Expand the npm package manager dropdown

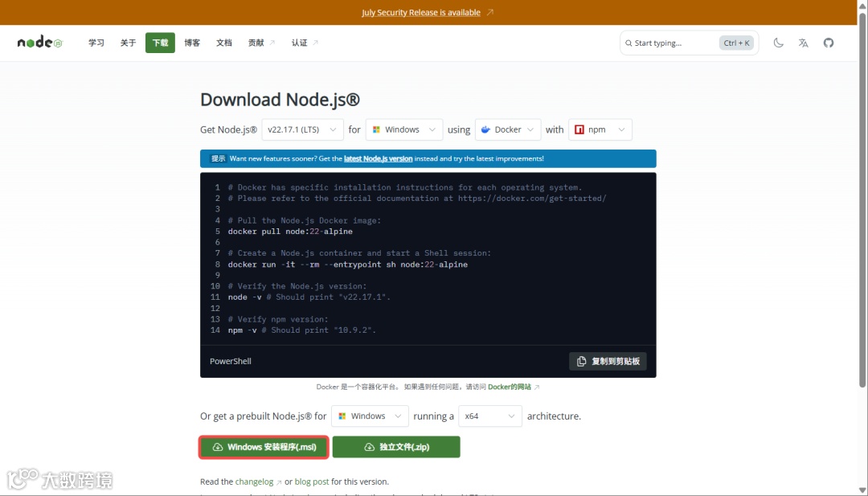(600, 129)
